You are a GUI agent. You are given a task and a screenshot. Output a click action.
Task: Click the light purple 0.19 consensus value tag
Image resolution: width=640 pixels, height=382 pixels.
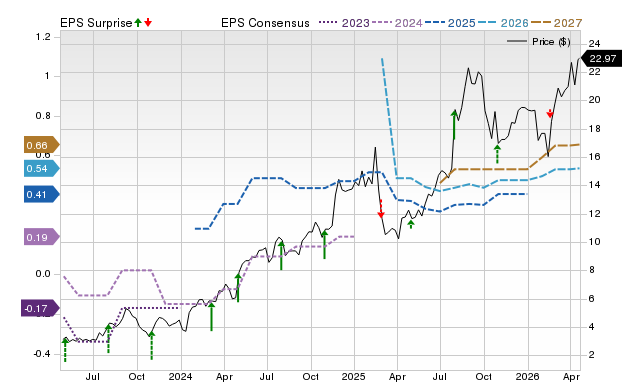[41, 237]
